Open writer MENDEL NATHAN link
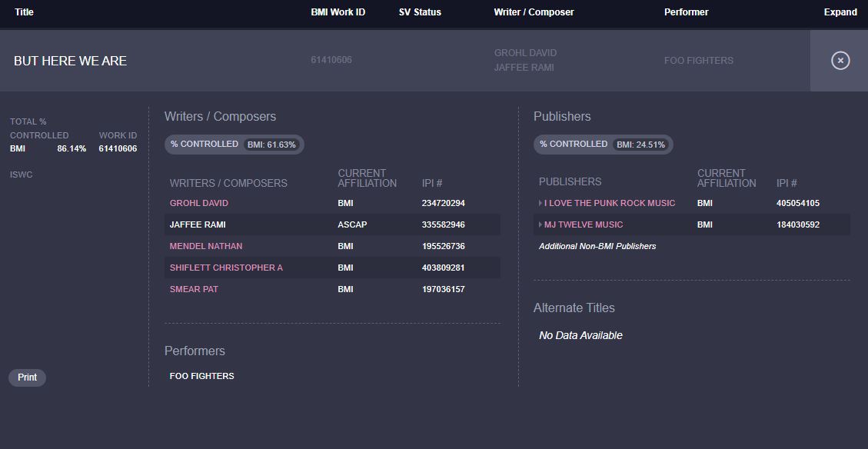Viewport: 868px width, 449px height. [x=206, y=246]
